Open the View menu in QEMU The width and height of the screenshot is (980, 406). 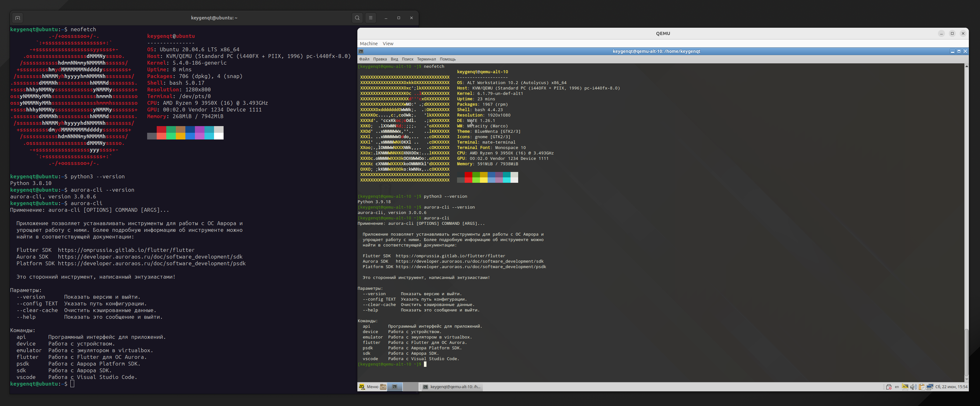click(x=388, y=44)
